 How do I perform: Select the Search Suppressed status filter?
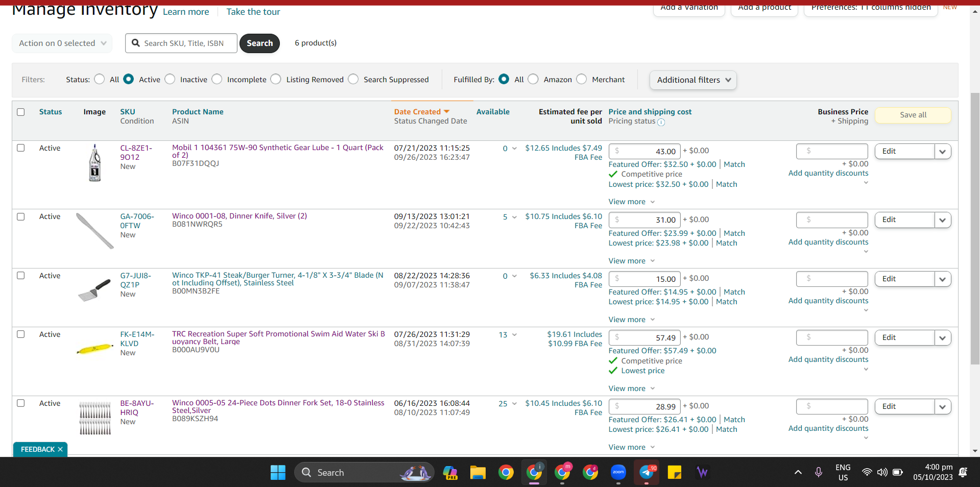pyautogui.click(x=353, y=79)
